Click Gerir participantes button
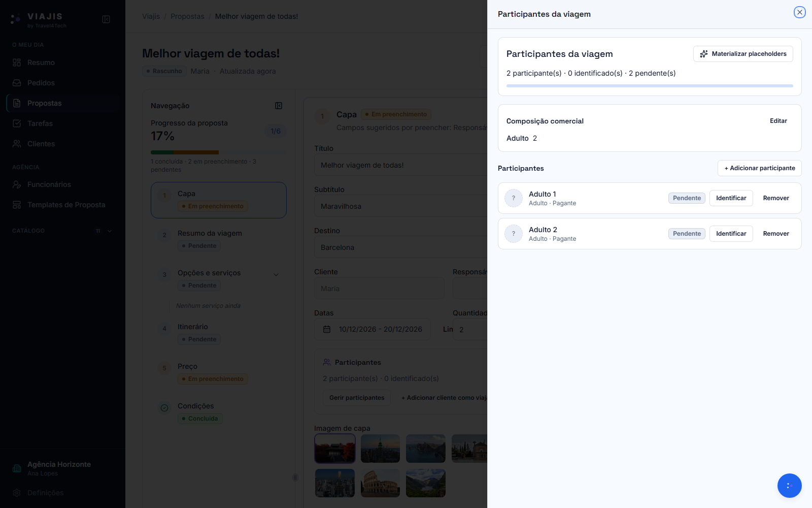 (x=357, y=398)
